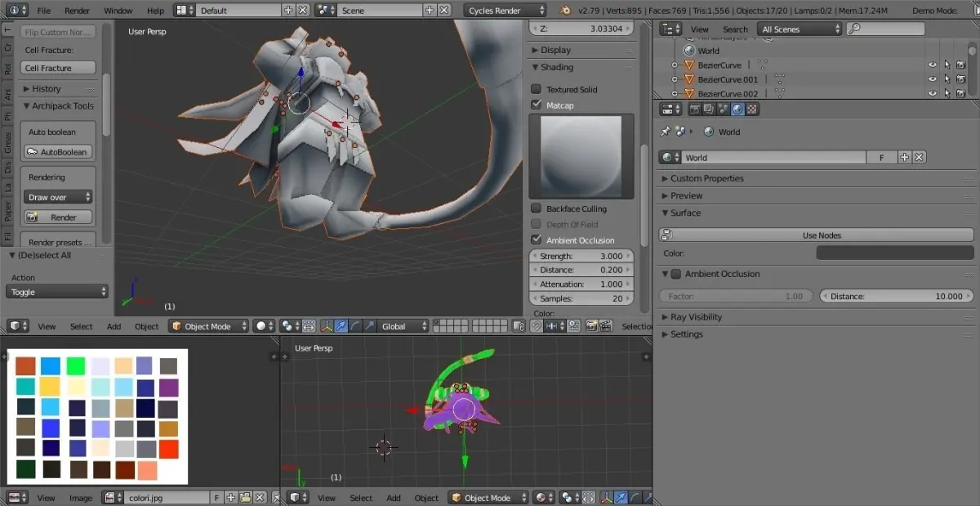Disable the Matcap checkbox
Screen dimensions: 980x506
click(536, 105)
